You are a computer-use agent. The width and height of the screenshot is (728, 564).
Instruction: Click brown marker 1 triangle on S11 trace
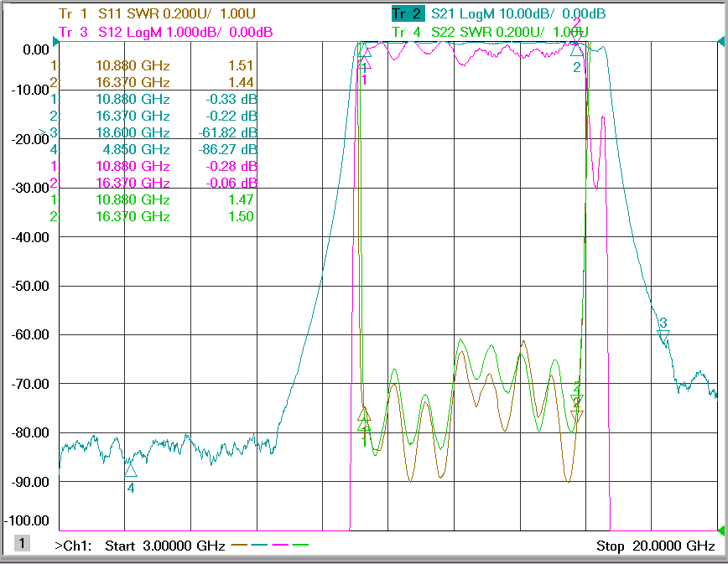pyautogui.click(x=365, y=414)
